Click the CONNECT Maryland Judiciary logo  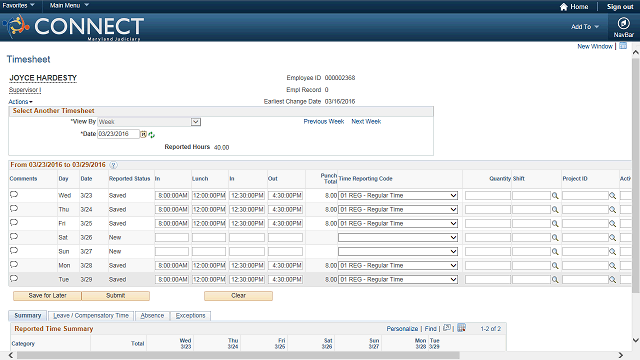click(x=73, y=27)
